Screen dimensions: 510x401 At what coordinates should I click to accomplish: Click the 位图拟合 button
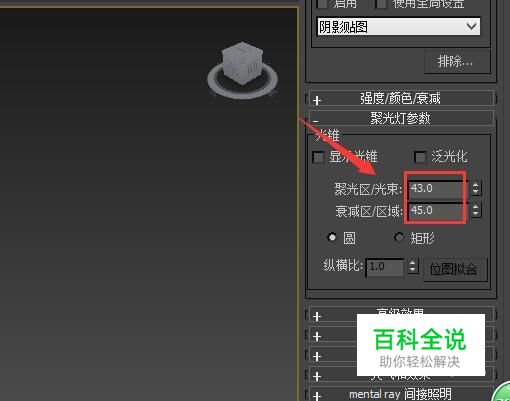coord(455,269)
